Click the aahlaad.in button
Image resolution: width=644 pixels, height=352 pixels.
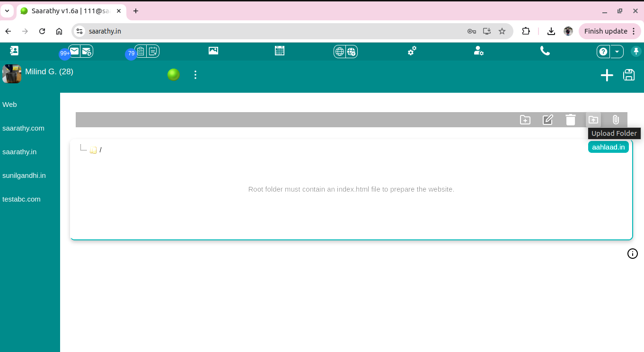pos(608,147)
